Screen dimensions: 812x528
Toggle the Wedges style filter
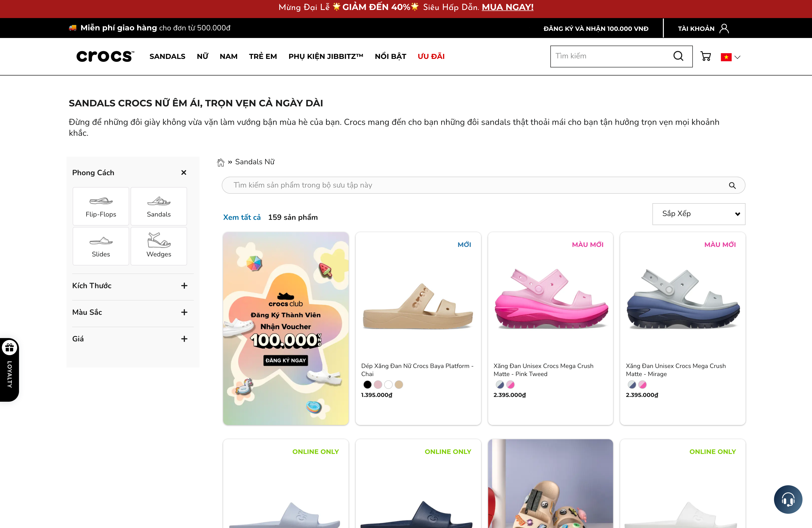[x=159, y=245]
